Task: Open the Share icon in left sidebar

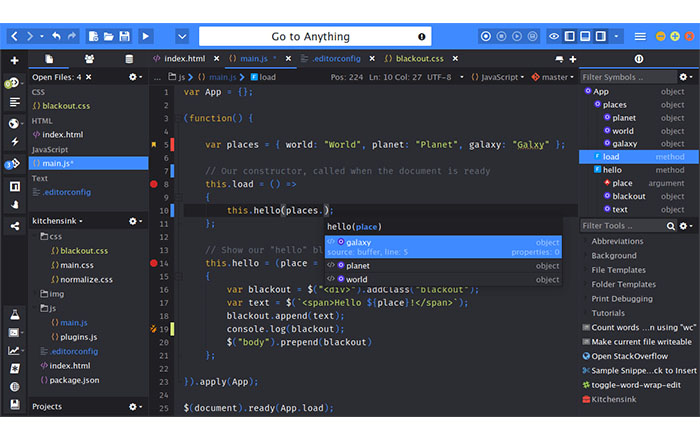Action: (x=15, y=226)
